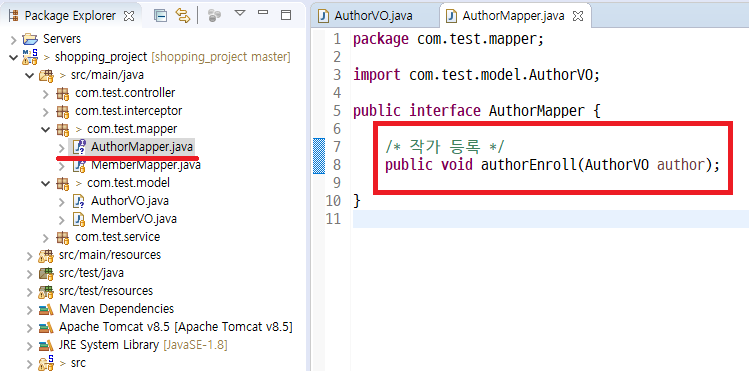
Task: Click the MemberVO.java file icon
Action: [79, 219]
